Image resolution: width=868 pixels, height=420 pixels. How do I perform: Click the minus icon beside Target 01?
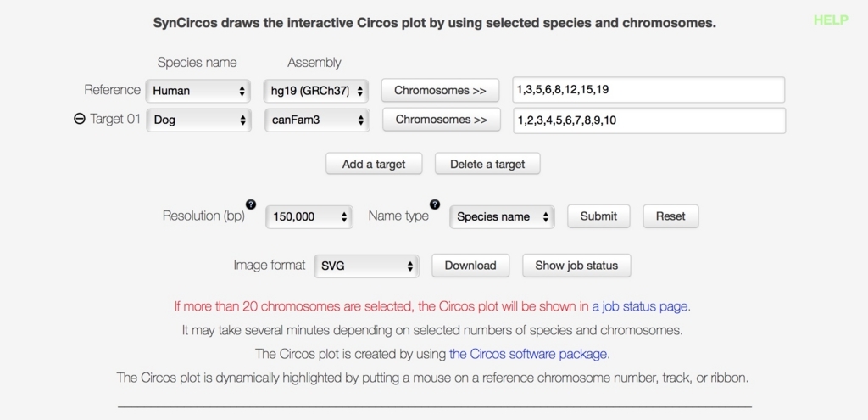80,120
